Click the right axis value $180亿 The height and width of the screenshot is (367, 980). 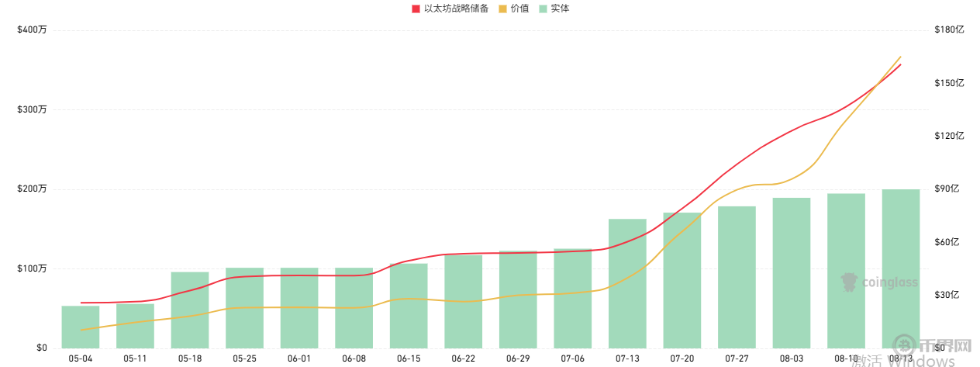tap(949, 30)
